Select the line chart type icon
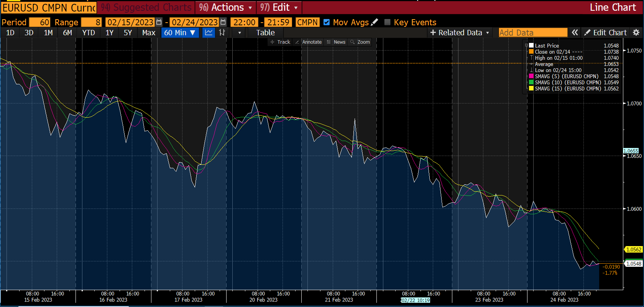This screenshot has height=307, width=644. click(209, 33)
